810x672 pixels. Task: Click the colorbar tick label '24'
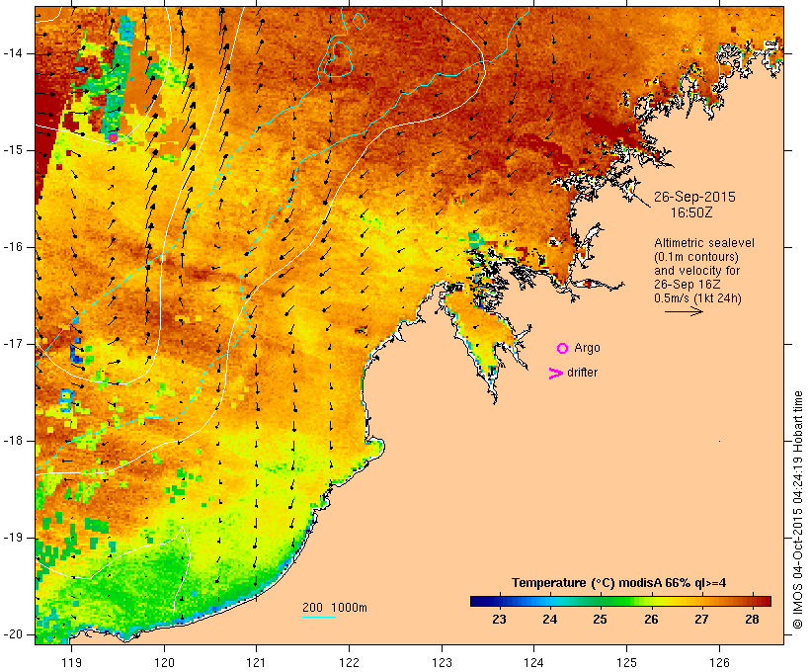pyautogui.click(x=549, y=619)
